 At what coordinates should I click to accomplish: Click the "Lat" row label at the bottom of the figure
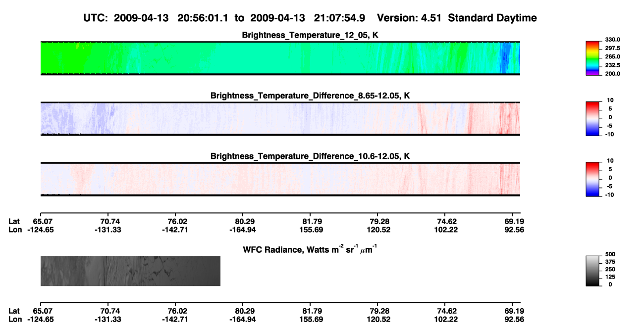[x=14, y=311]
